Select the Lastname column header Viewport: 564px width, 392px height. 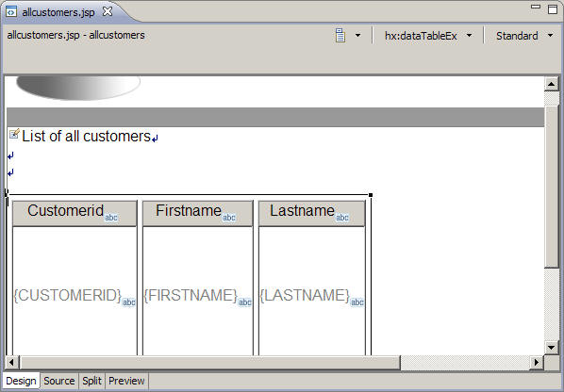pos(312,213)
